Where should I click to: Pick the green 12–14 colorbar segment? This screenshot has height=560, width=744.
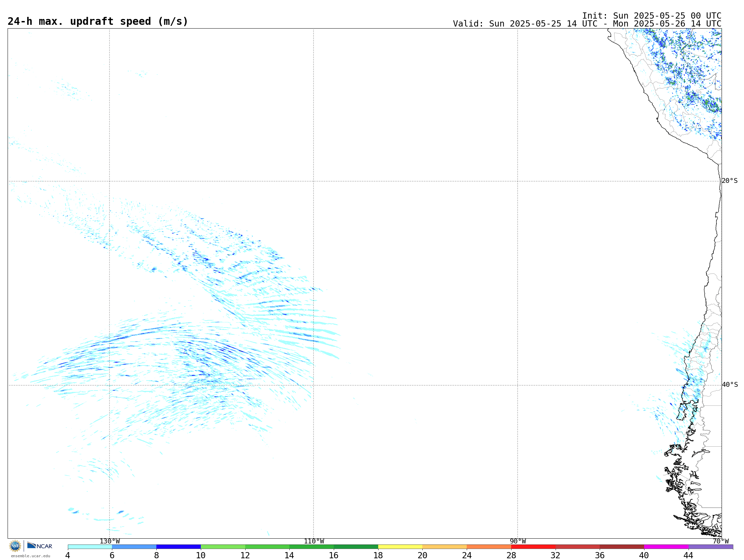[267, 547]
